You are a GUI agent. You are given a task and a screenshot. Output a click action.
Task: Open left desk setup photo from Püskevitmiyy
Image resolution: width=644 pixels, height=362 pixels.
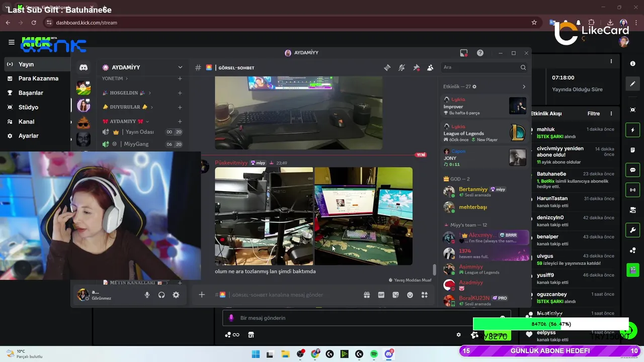(x=264, y=216)
